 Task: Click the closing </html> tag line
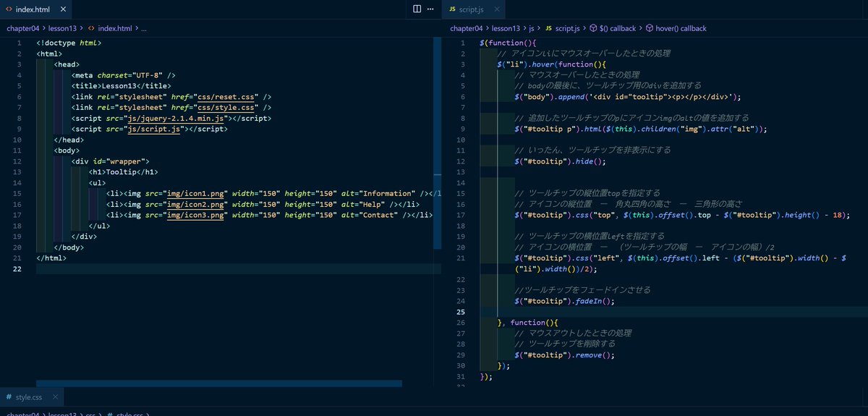(x=51, y=258)
